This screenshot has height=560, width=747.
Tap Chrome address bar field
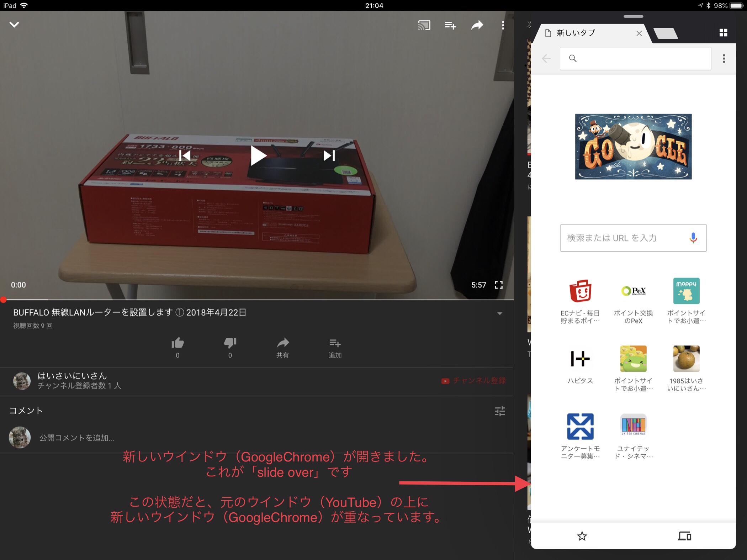[635, 58]
